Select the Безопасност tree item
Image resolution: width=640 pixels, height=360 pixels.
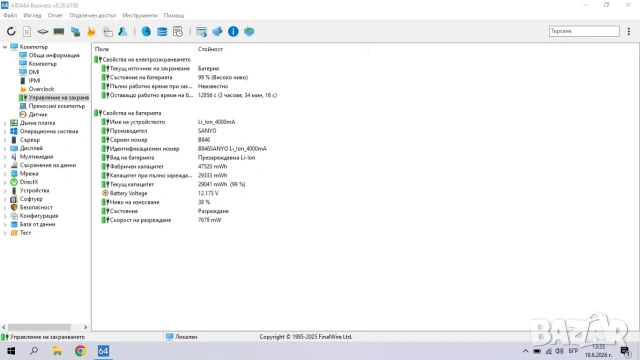[36, 207]
